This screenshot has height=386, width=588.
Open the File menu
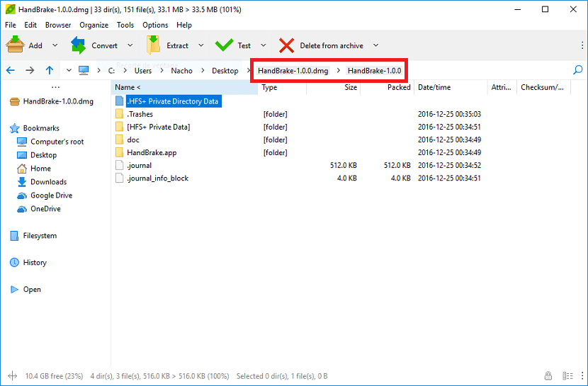click(11, 25)
